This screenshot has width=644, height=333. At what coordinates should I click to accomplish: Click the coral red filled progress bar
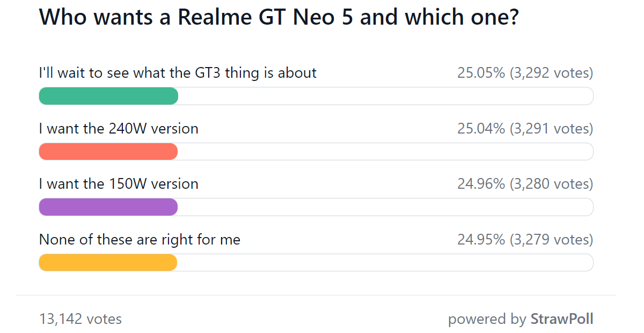(108, 152)
